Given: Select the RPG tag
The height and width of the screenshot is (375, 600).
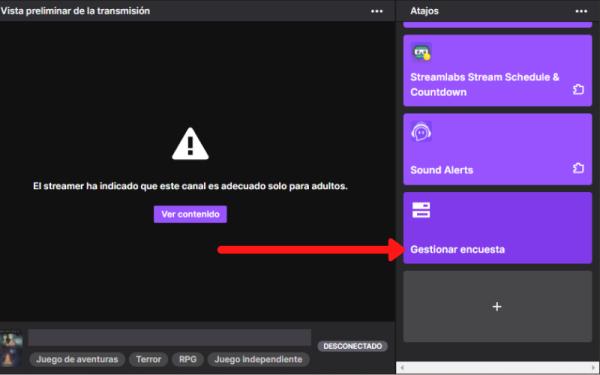Looking at the screenshot, I should pyautogui.click(x=188, y=359).
